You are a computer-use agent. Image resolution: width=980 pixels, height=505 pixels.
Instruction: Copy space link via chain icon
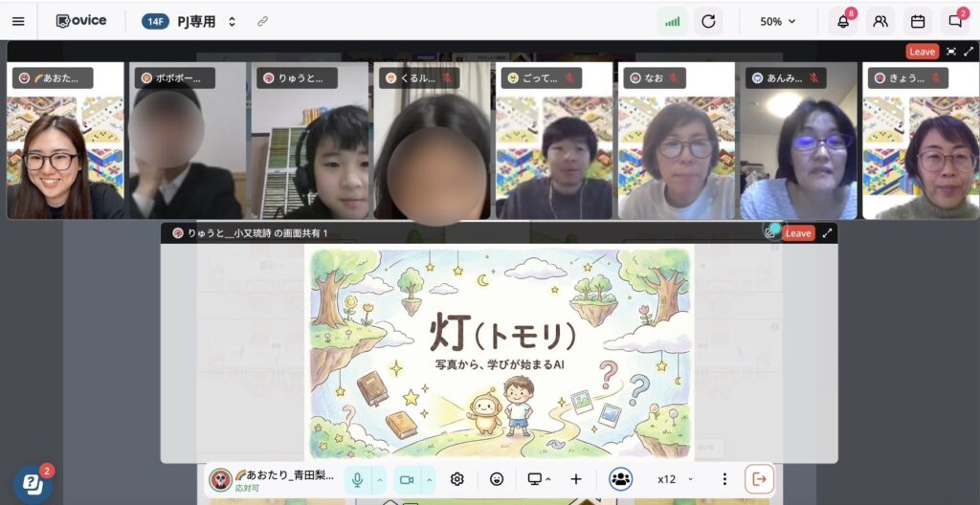click(x=262, y=21)
